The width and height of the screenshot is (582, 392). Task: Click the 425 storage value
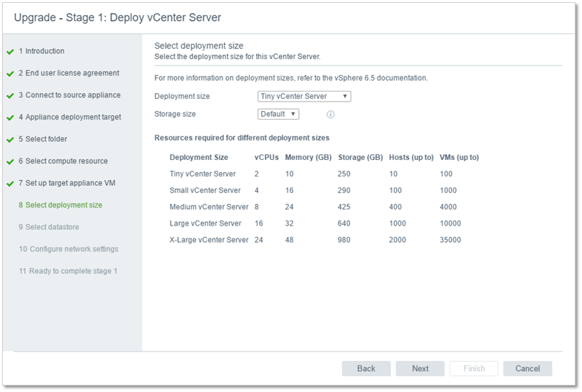pyautogui.click(x=344, y=207)
